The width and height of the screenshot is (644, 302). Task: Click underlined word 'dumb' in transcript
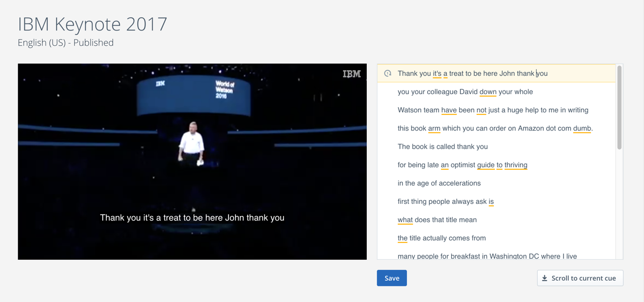click(x=582, y=129)
